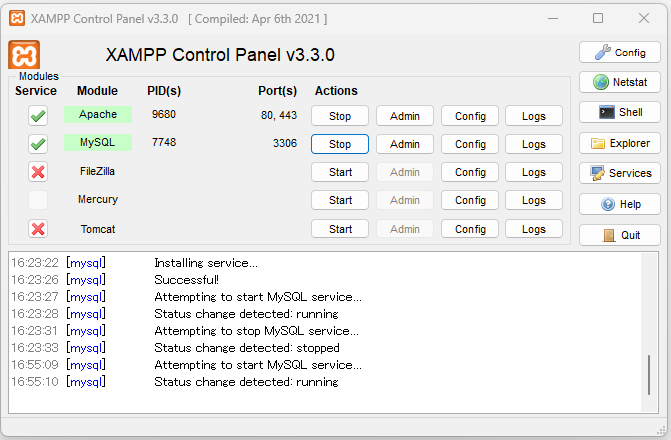The width and height of the screenshot is (671, 440).
Task: Stop the Apache module
Action: (x=340, y=116)
